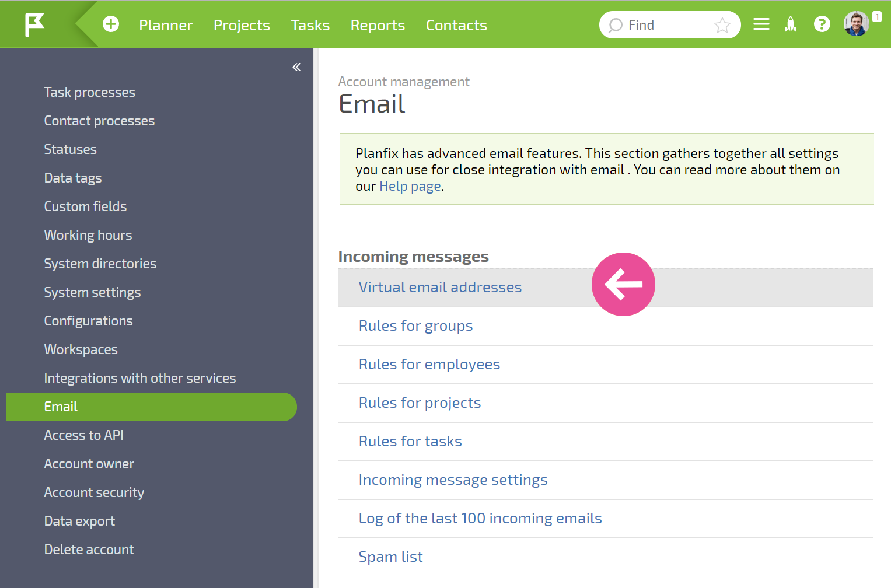Click the Planfix flag logo
The height and width of the screenshot is (588, 891).
pyautogui.click(x=34, y=24)
